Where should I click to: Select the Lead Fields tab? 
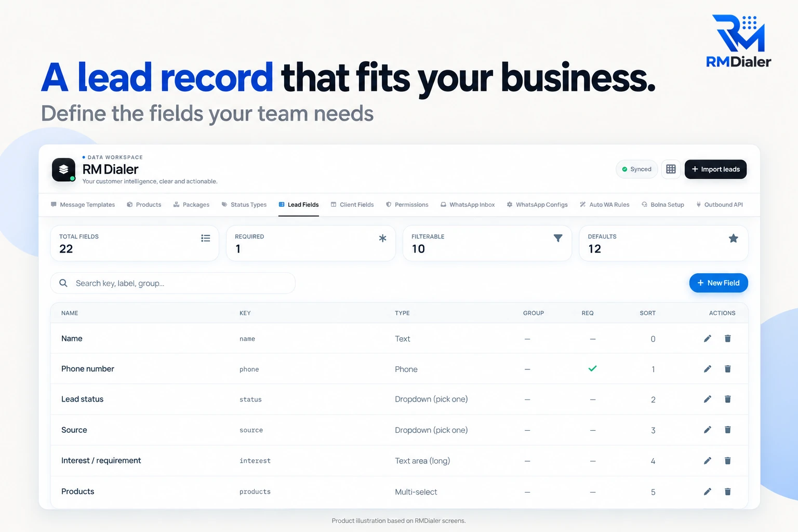click(299, 205)
